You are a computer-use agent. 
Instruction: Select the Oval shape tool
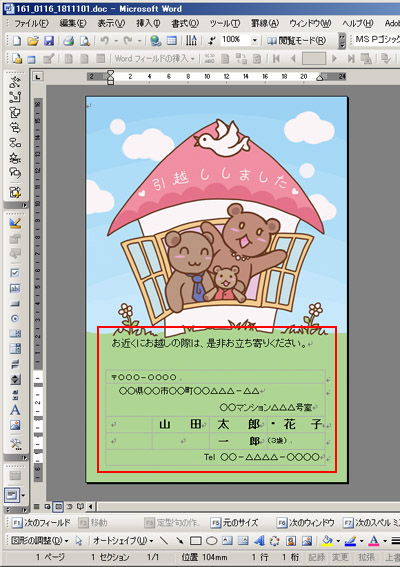pyautogui.click(x=211, y=541)
